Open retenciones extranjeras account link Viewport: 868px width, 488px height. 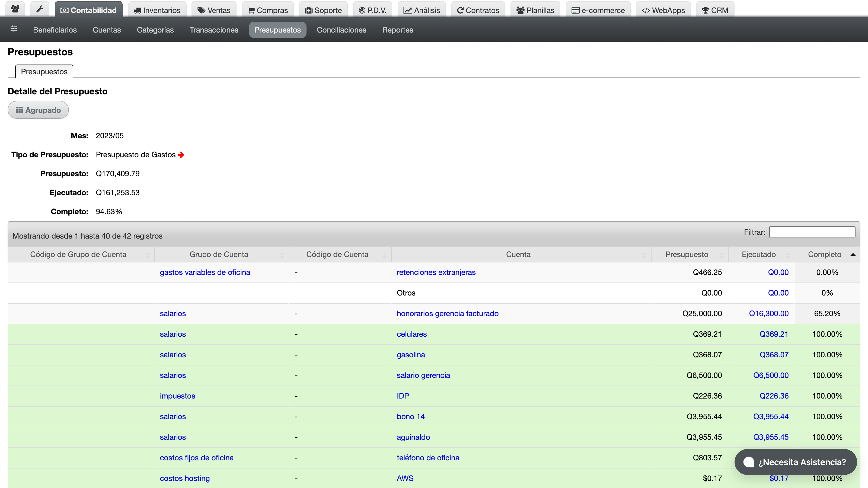click(436, 272)
